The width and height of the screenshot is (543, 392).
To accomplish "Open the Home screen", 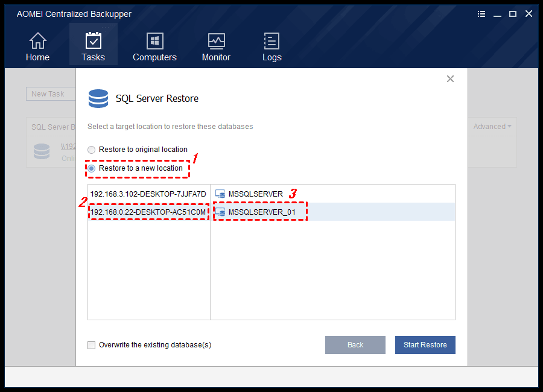I will [37, 45].
